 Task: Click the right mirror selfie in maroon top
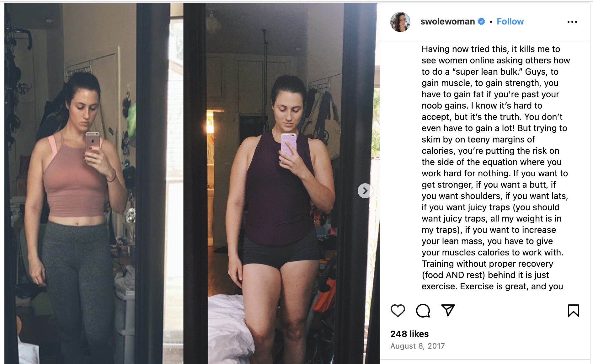pos(281,184)
